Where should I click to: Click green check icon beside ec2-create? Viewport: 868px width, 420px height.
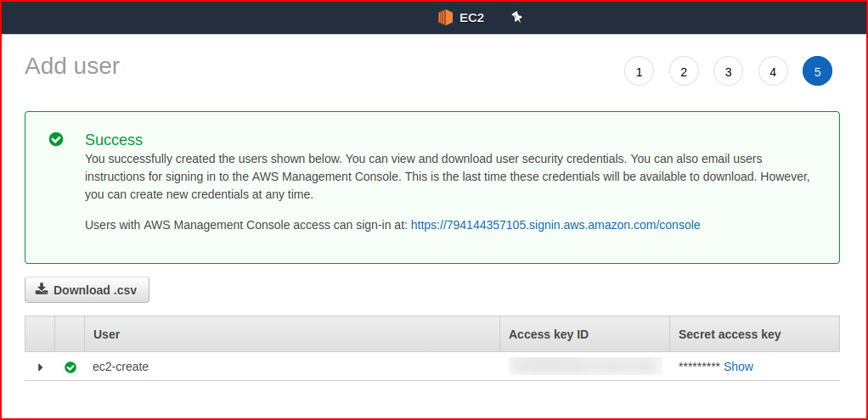click(x=70, y=367)
